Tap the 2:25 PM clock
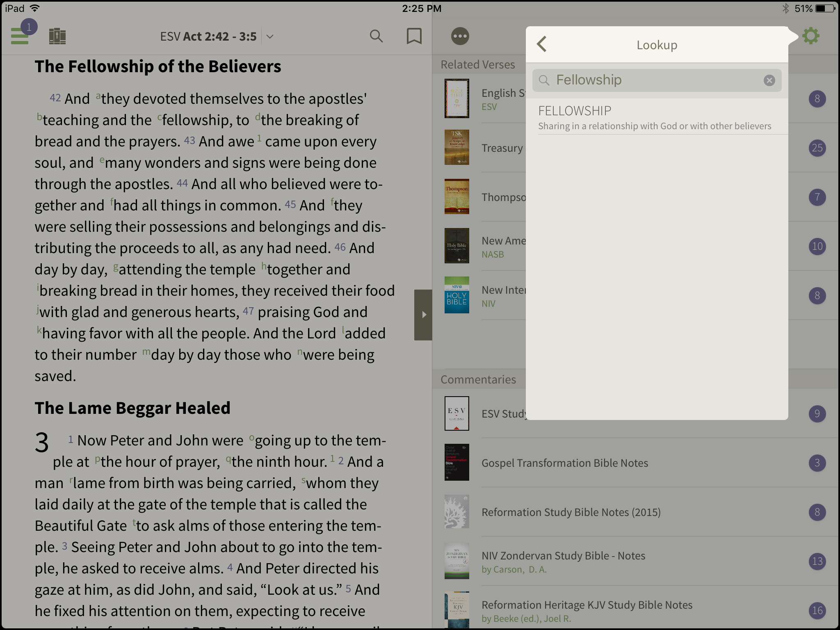 422,8
